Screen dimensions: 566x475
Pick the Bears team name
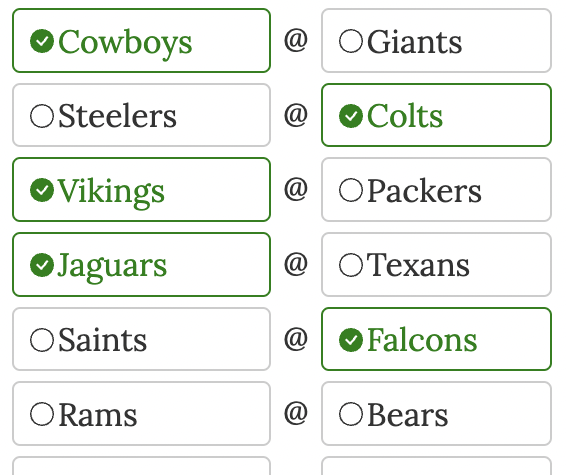pyautogui.click(x=408, y=415)
